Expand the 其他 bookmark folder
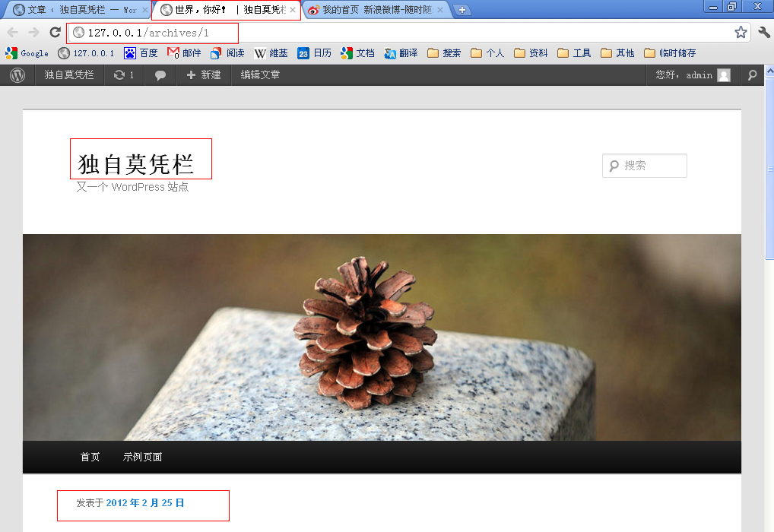 [x=617, y=52]
